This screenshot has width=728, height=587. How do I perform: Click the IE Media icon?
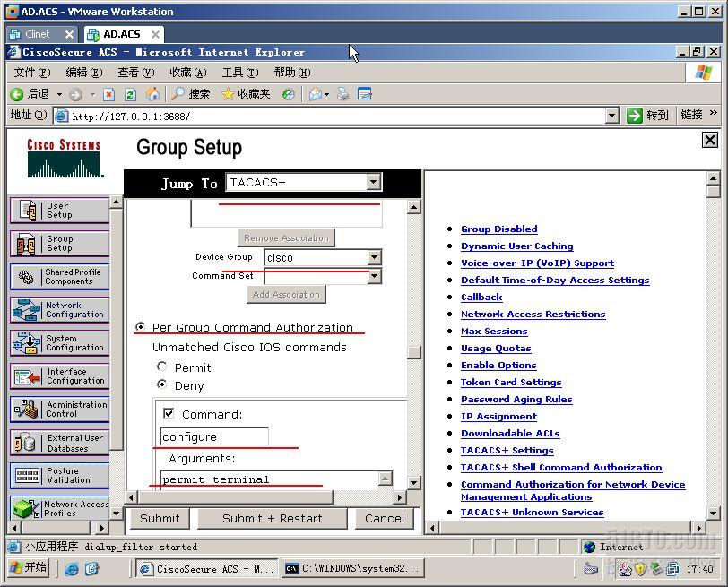click(288, 94)
